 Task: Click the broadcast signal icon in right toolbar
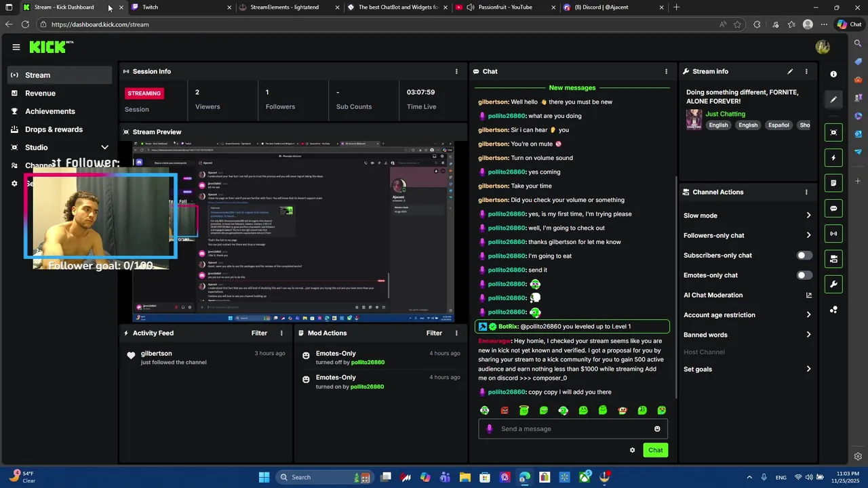[x=833, y=234]
